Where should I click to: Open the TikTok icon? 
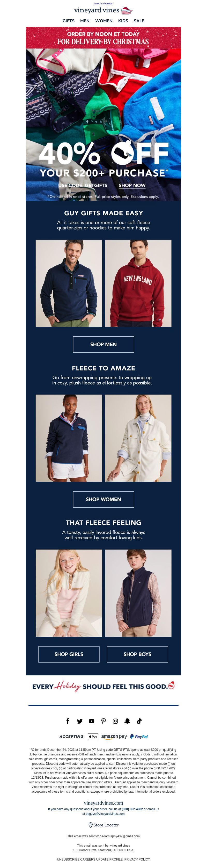pos(139,721)
